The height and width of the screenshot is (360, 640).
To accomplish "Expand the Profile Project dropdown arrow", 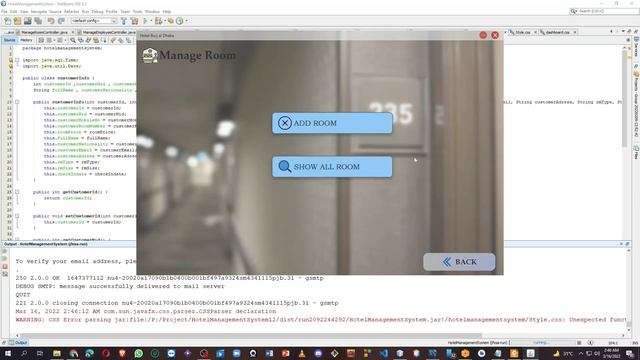I will point(187,21).
